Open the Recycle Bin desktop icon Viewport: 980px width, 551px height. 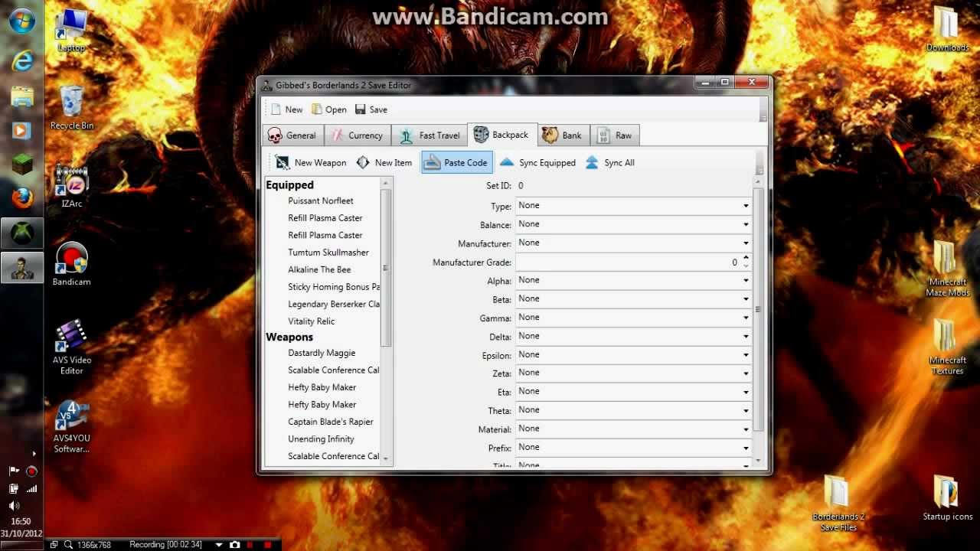click(72, 107)
